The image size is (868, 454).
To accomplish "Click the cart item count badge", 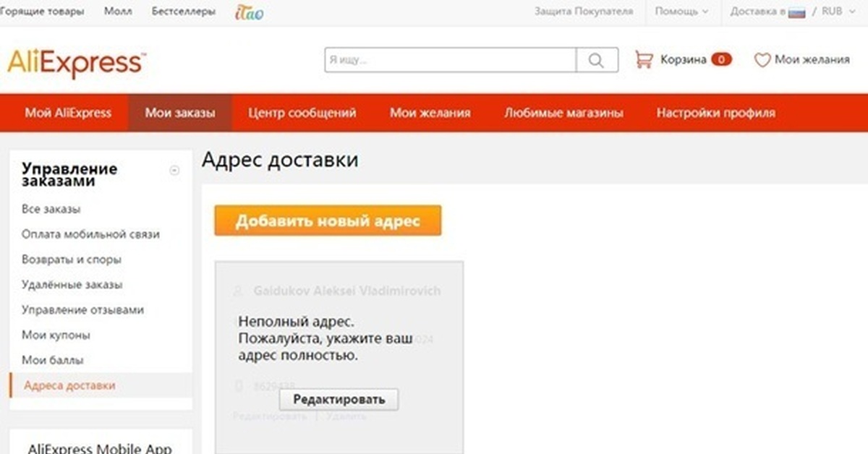I will click(x=721, y=60).
